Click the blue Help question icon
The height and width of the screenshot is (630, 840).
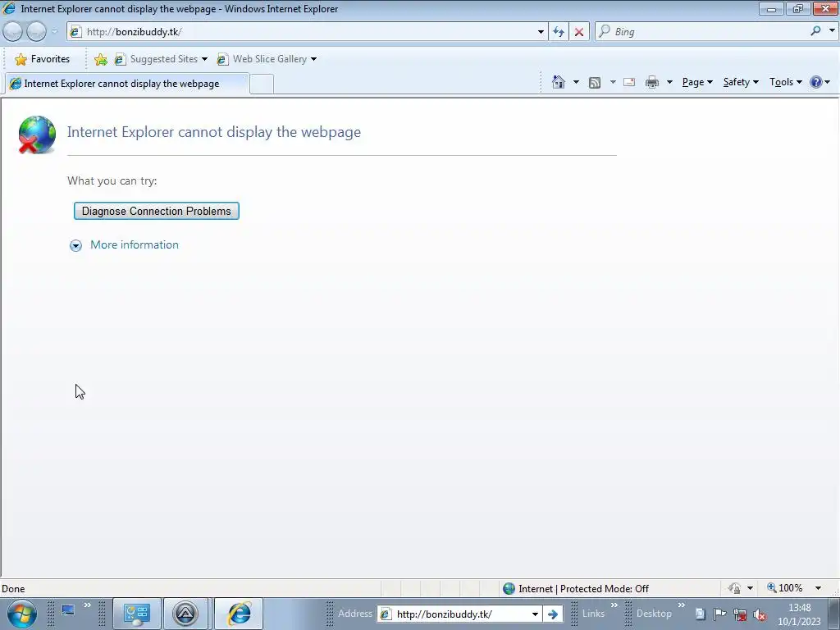click(x=816, y=82)
